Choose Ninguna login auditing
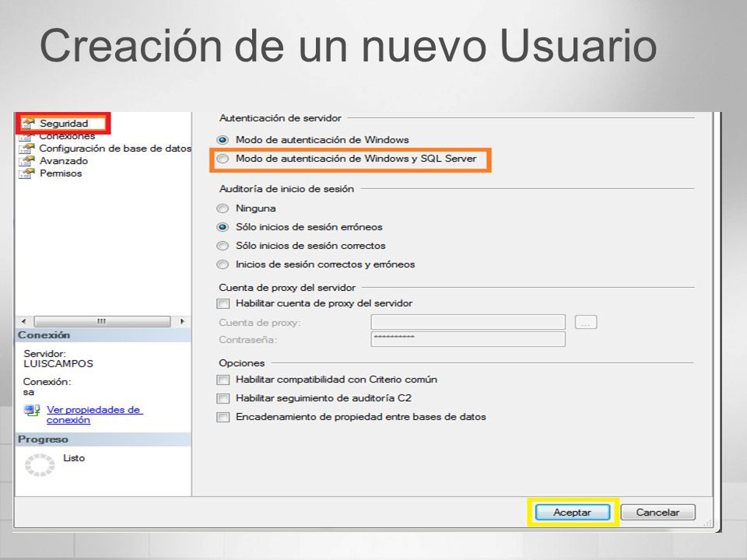The width and height of the screenshot is (747, 560). pyautogui.click(x=223, y=208)
